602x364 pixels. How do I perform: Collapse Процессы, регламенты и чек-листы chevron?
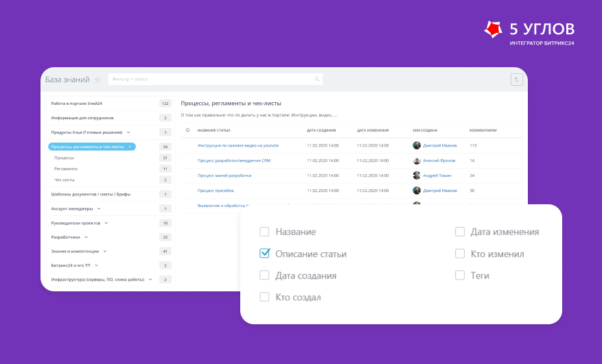130,147
